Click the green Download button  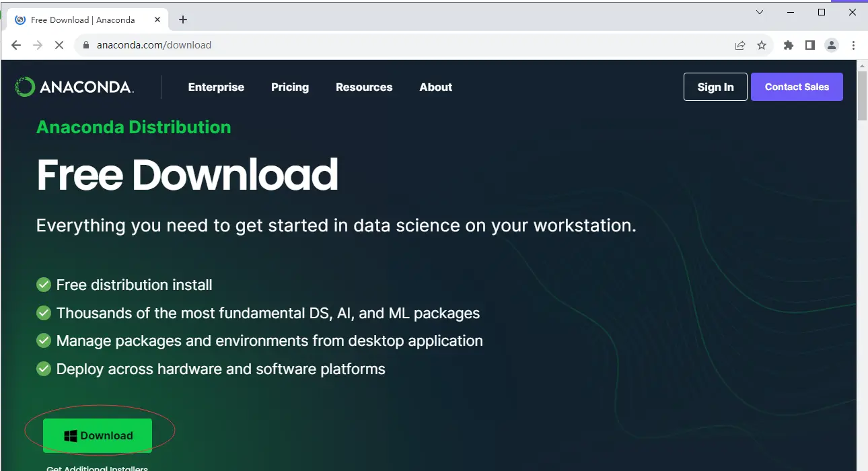tap(98, 435)
